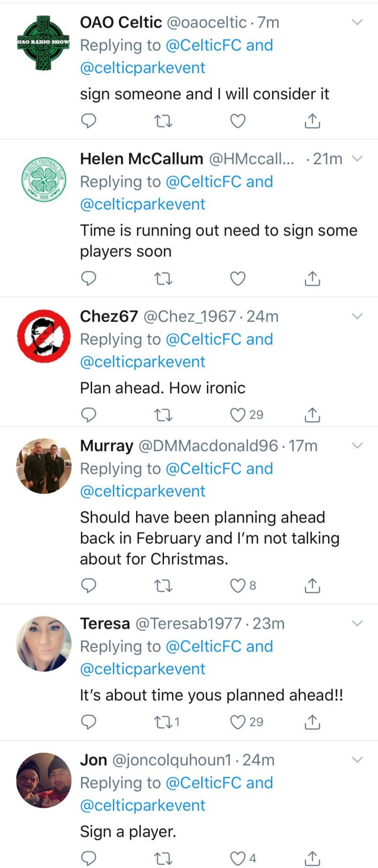Screen dimensions: 378x868
Task: Like Chez67's 'Plan ahead' tweet
Action: coord(238,415)
